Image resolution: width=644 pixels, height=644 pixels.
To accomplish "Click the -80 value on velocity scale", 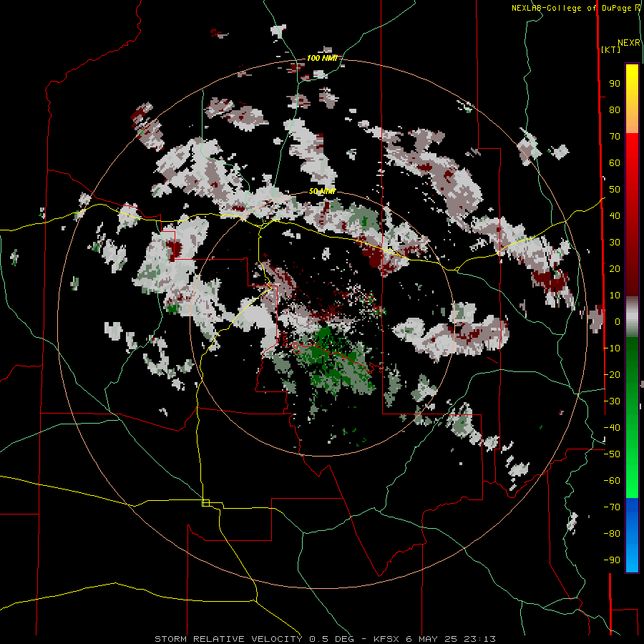I will (612, 534).
